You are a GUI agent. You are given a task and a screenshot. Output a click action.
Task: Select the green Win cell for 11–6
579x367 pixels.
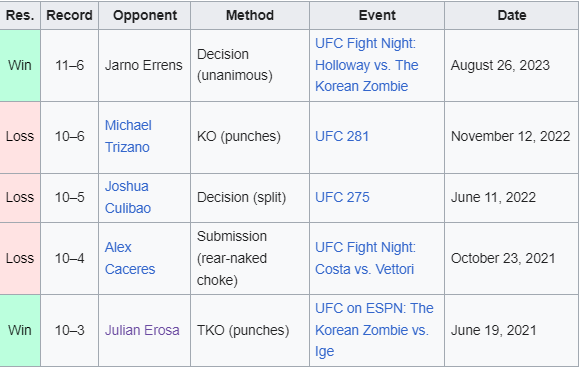(20, 65)
